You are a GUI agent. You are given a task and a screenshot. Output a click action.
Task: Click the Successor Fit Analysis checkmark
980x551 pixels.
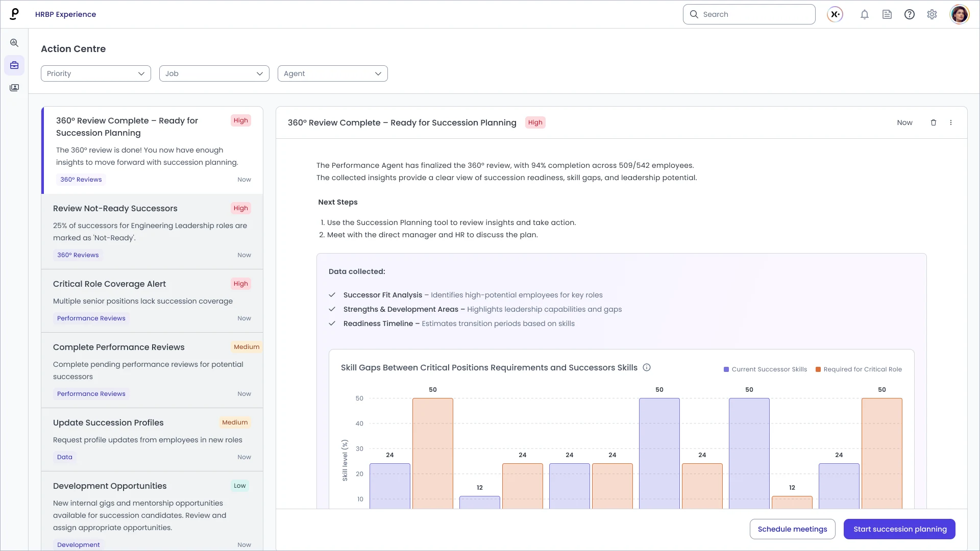(332, 295)
